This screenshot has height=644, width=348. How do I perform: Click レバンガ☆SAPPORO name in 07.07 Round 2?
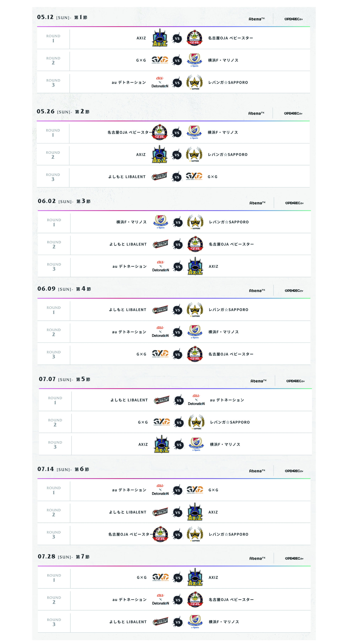pos(230,422)
